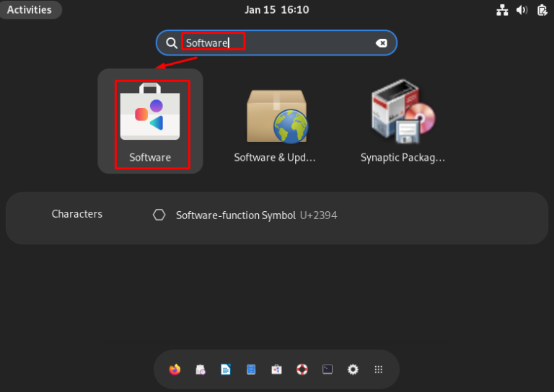Click the Activities button
This screenshot has width=554, height=392.
point(30,9)
